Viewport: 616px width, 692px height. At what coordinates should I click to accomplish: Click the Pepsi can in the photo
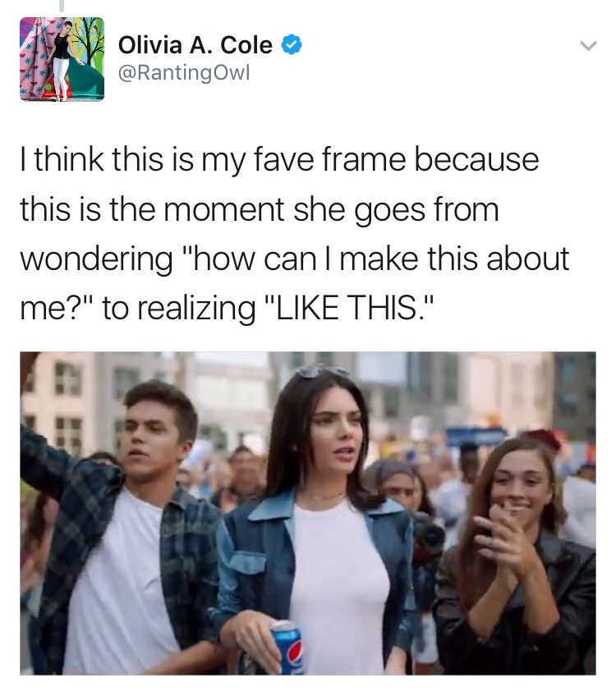(287, 648)
